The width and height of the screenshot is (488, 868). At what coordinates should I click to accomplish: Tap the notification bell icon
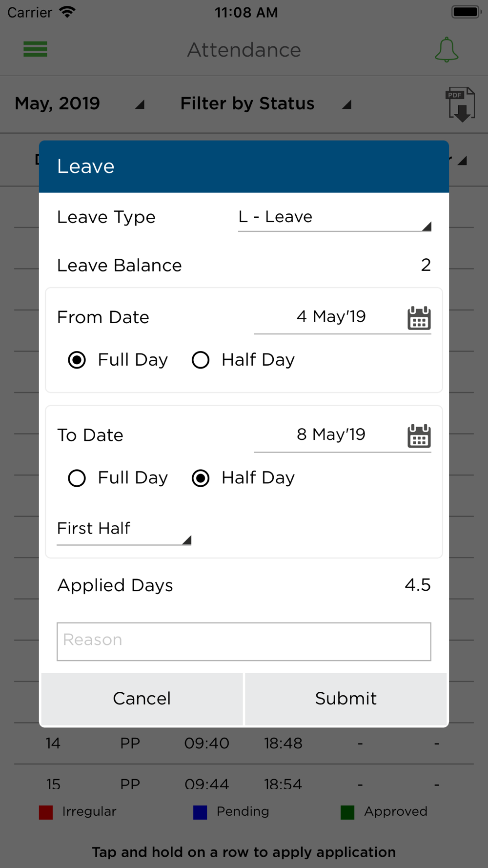click(x=447, y=50)
